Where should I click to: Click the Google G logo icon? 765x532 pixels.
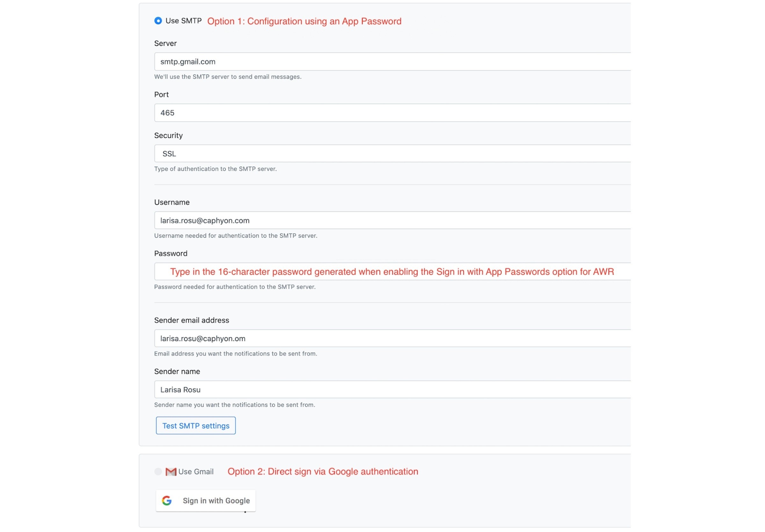point(167,500)
